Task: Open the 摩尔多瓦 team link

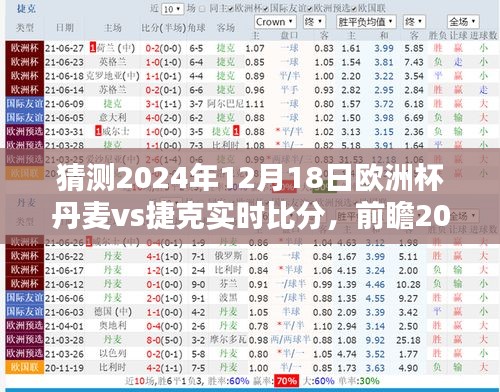Action: 228,339
